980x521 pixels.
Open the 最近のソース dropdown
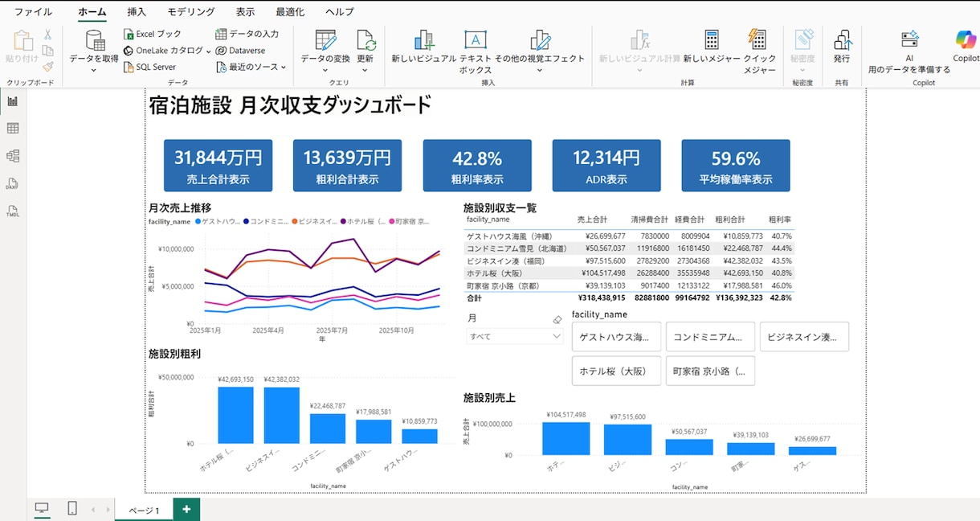[x=284, y=67]
